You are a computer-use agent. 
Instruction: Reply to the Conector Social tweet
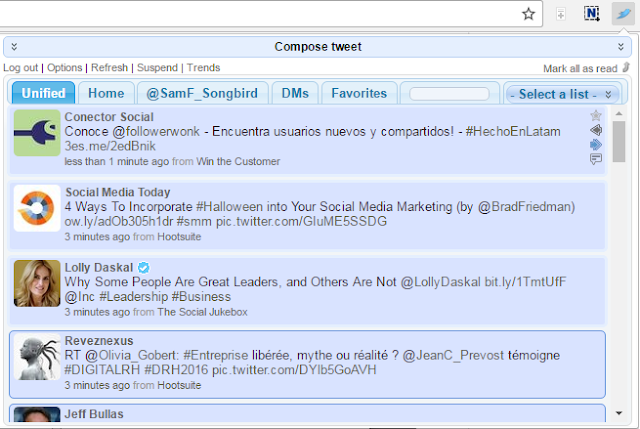click(596, 130)
